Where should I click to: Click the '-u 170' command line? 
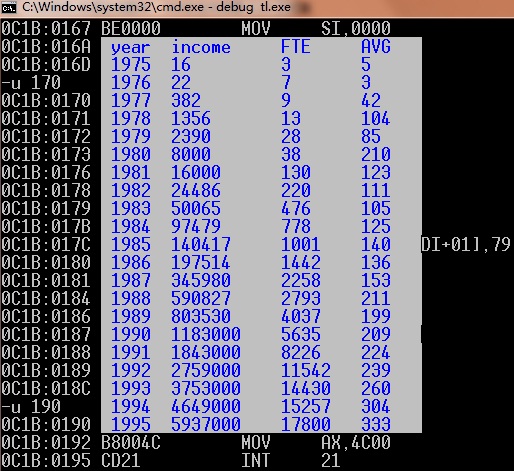point(31,82)
